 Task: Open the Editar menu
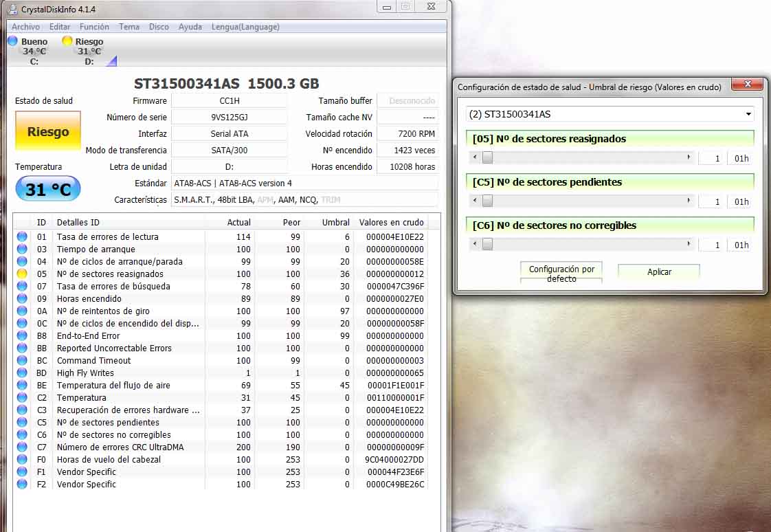click(60, 27)
